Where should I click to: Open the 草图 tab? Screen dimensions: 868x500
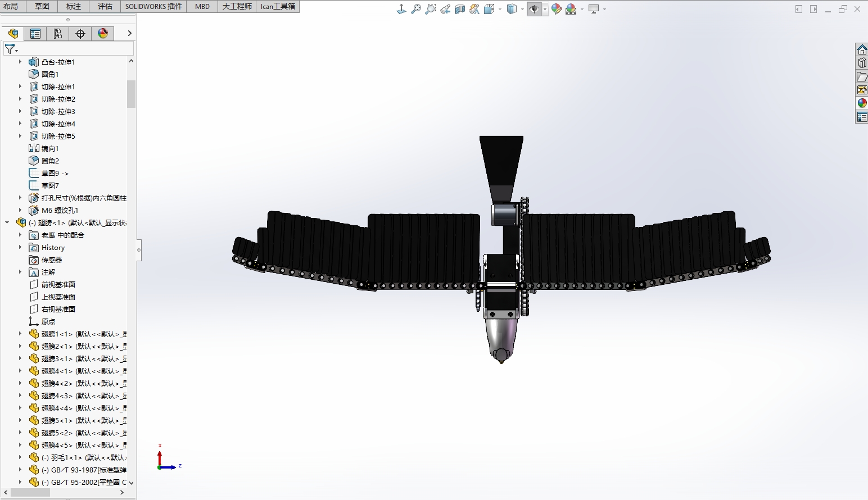(42, 6)
